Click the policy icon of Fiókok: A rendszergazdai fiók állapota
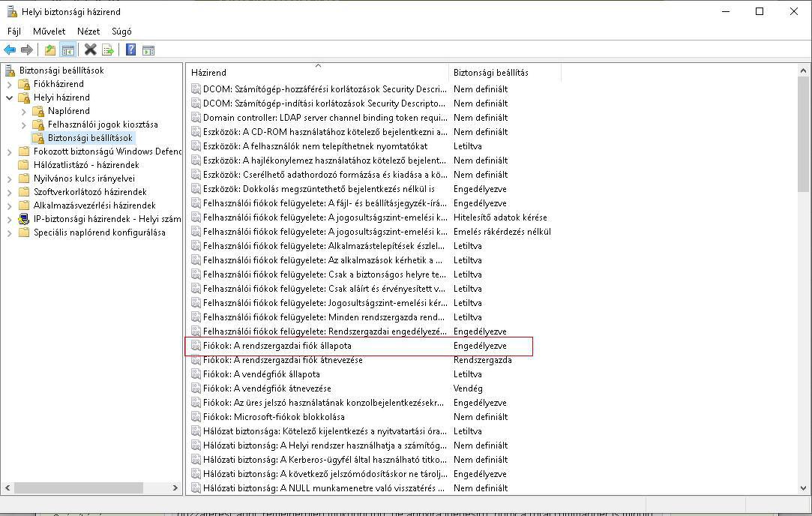The width and height of the screenshot is (812, 516). (x=196, y=346)
